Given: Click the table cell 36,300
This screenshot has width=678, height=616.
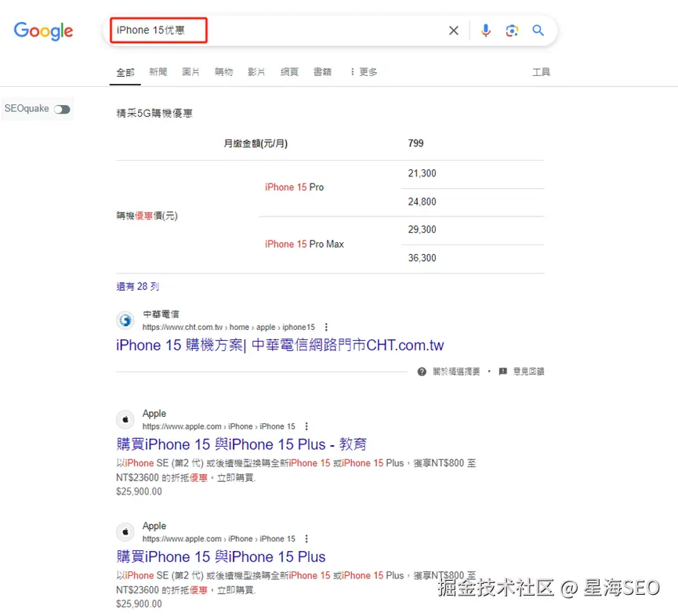Looking at the screenshot, I should pyautogui.click(x=422, y=258).
